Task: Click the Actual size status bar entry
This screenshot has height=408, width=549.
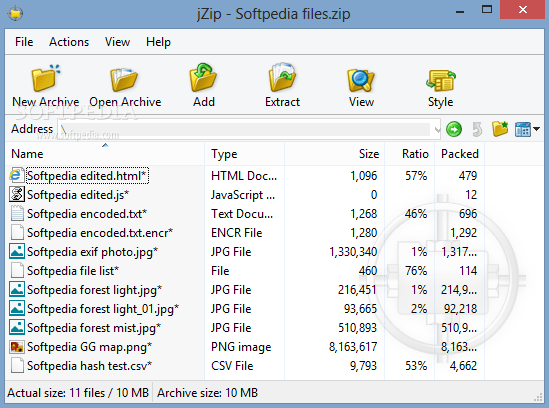Action: pos(78,393)
